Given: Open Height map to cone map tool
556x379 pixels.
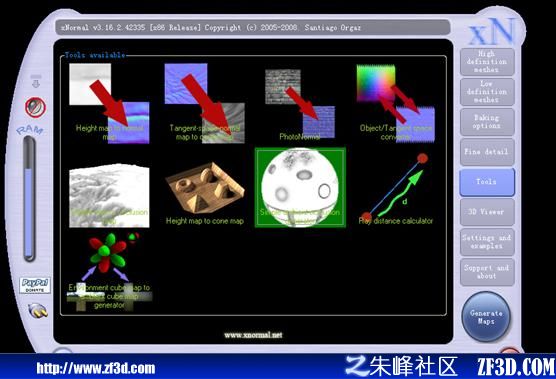Looking at the screenshot, I should pos(205,194).
